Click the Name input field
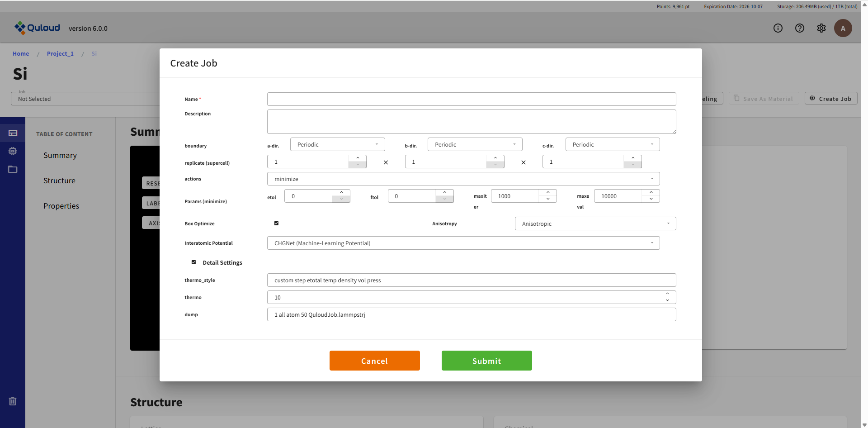Image resolution: width=868 pixels, height=428 pixels. coord(471,99)
